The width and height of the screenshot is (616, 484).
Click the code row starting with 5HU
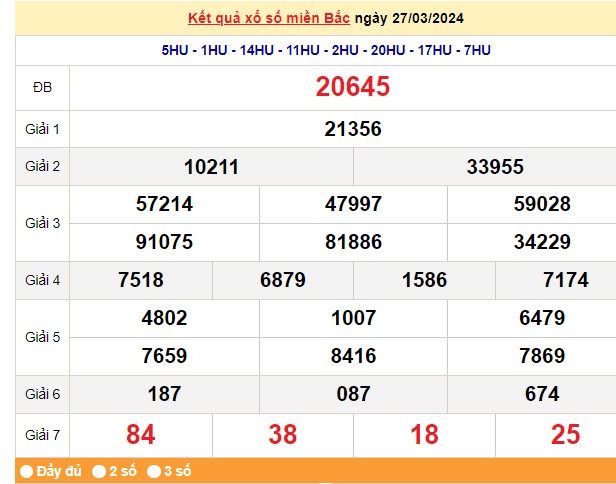[x=326, y=50]
